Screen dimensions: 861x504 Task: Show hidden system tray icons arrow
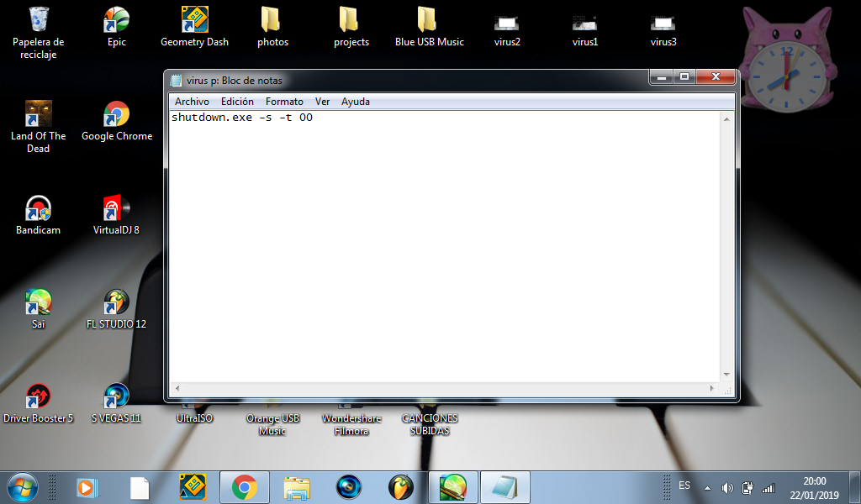point(707,488)
